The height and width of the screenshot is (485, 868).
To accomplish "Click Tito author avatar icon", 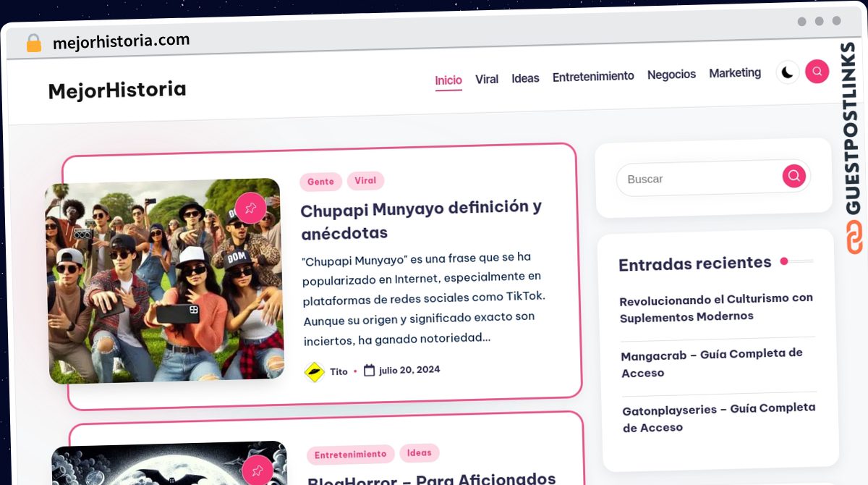I will tap(314, 372).
